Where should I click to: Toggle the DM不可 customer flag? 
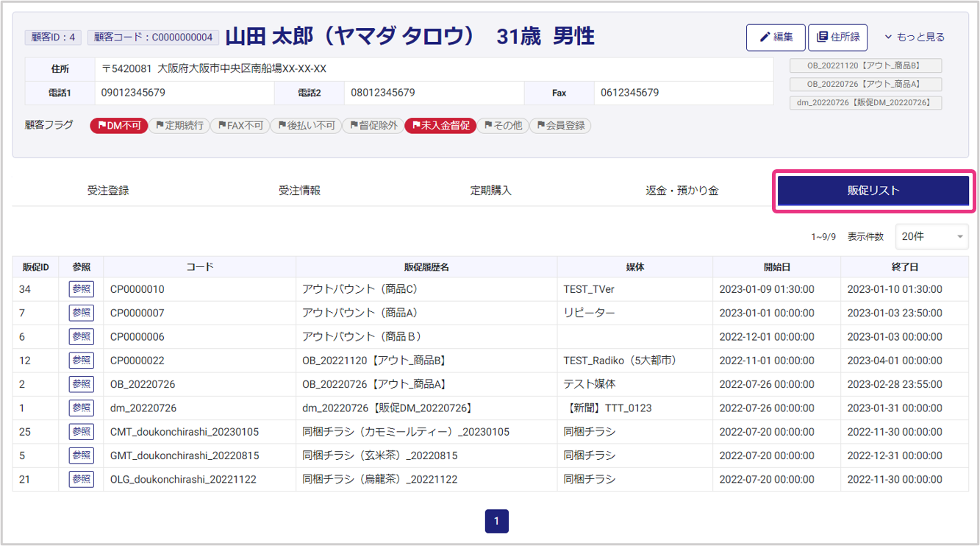[x=119, y=126]
